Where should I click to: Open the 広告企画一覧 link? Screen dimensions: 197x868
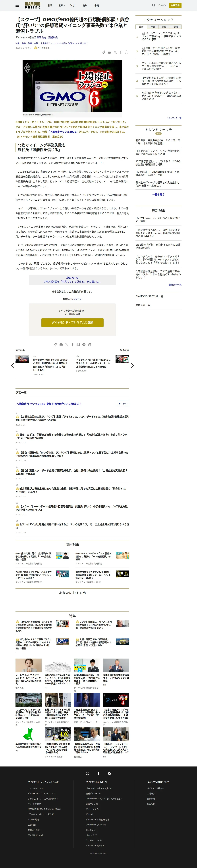143,305
